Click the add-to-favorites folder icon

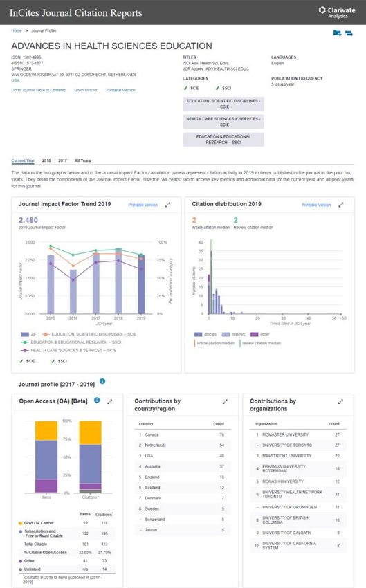tap(337, 33)
